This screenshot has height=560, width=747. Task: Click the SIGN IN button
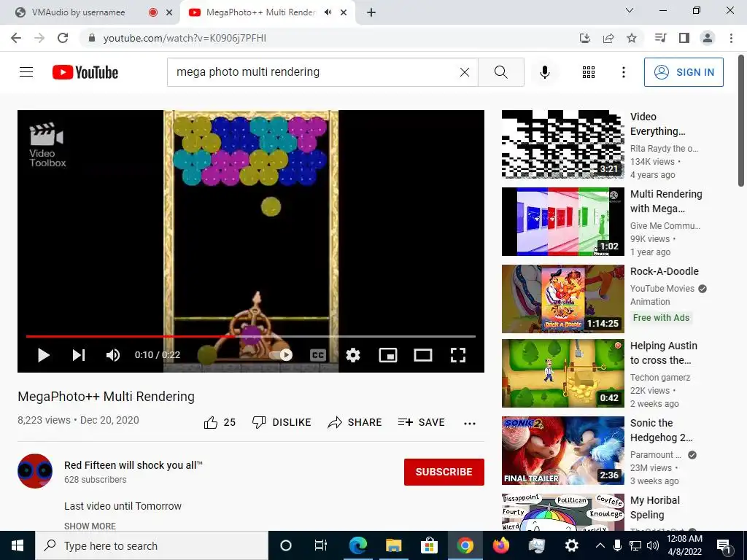(684, 72)
